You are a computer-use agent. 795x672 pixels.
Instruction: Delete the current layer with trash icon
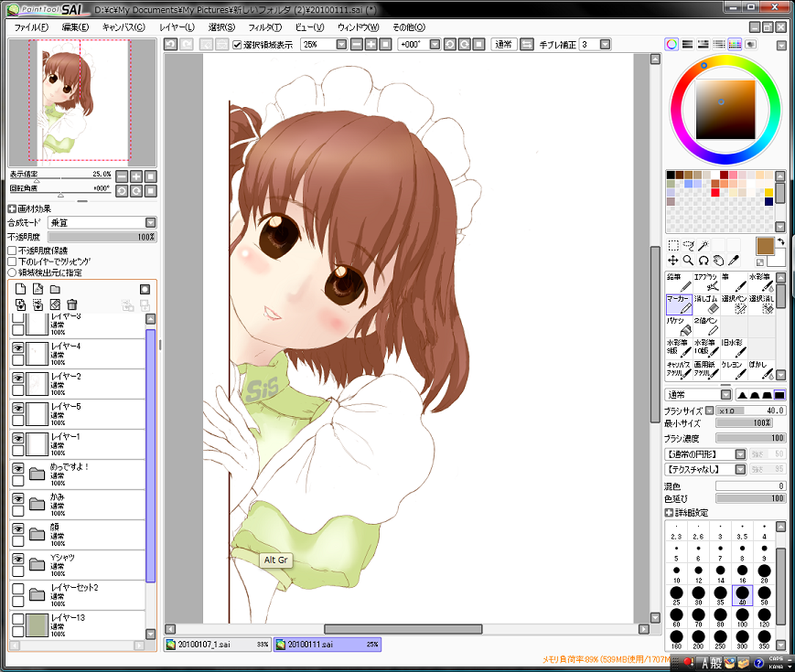72,304
